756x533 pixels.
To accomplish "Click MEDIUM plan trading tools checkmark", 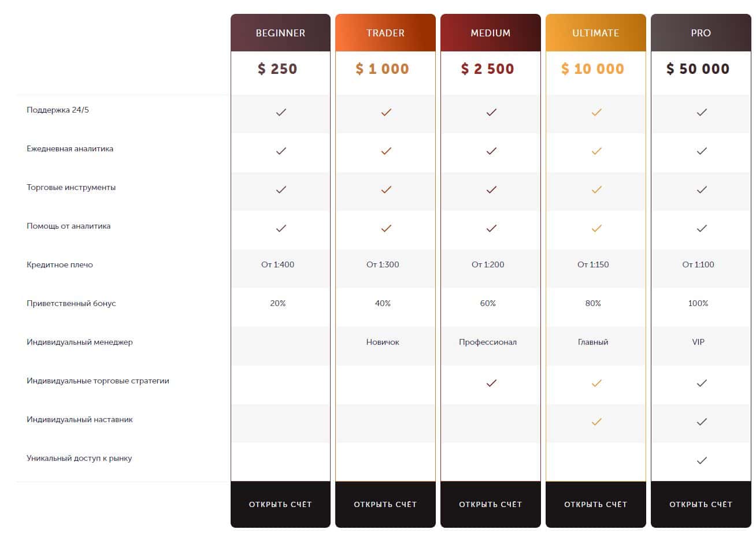I will pyautogui.click(x=491, y=189).
